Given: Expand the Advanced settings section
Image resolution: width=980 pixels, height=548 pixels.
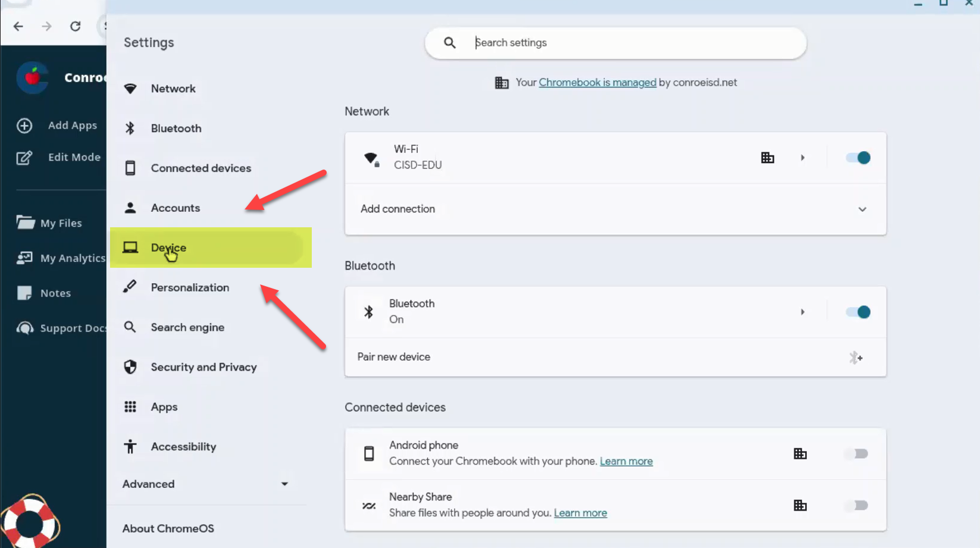Looking at the screenshot, I should pos(284,484).
